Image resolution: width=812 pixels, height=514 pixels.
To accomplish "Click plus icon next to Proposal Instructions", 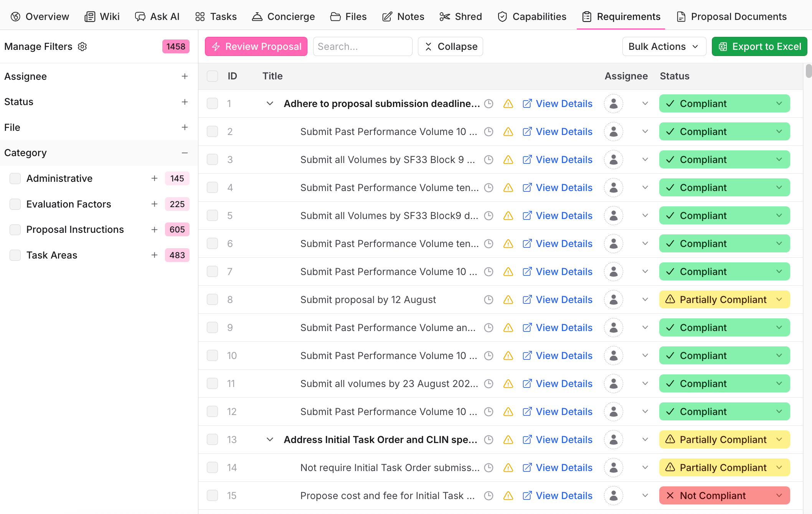I will click(154, 229).
